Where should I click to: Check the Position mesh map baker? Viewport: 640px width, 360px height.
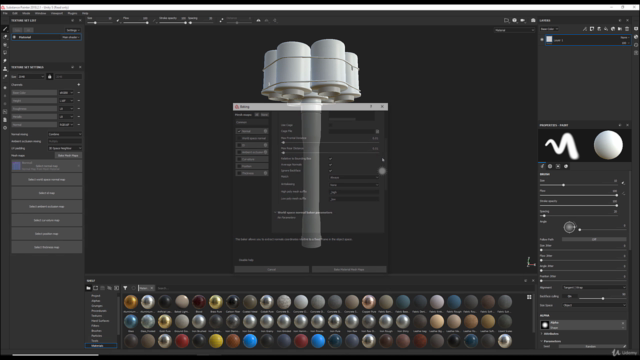click(x=239, y=166)
